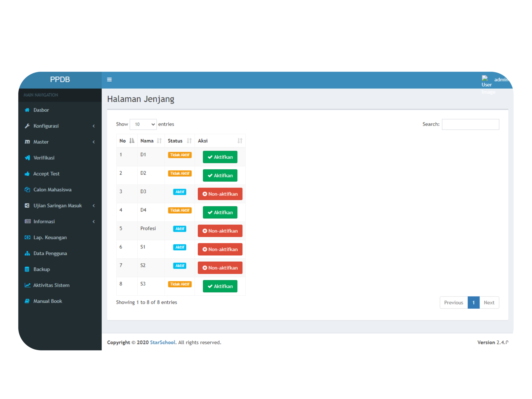Open Data Pengguna menu item
The height and width of the screenshot is (399, 532).
click(x=50, y=253)
